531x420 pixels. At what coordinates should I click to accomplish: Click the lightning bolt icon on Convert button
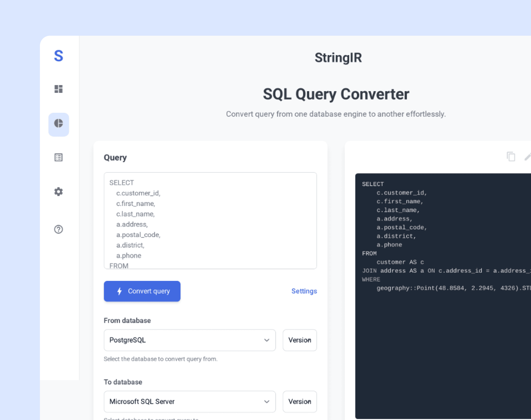(x=120, y=291)
